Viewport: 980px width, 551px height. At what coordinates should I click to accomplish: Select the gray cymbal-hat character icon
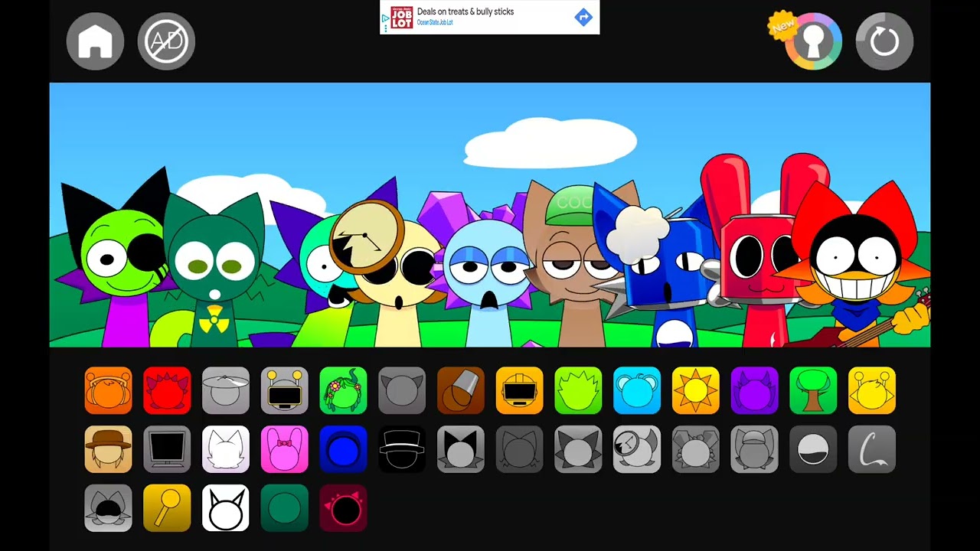pyautogui.click(x=226, y=390)
